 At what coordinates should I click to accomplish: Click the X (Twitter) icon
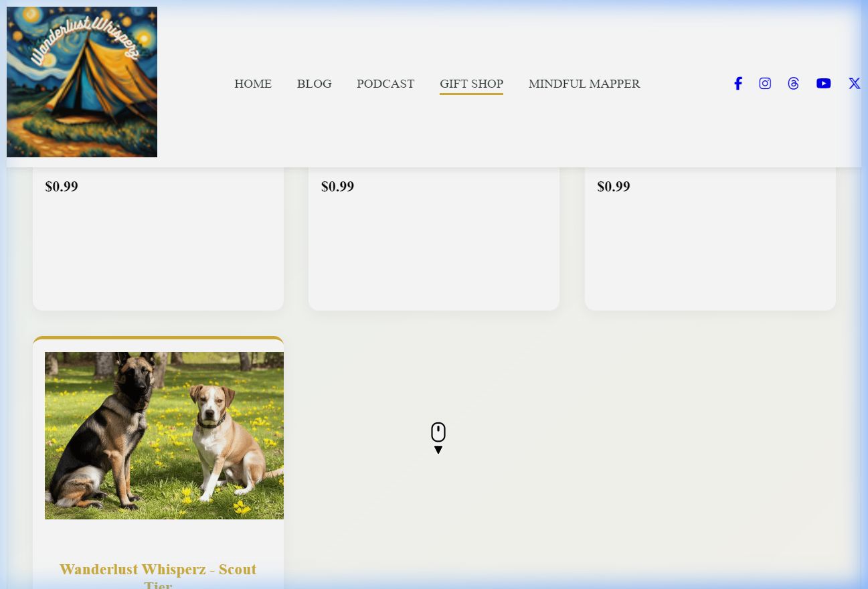click(854, 84)
